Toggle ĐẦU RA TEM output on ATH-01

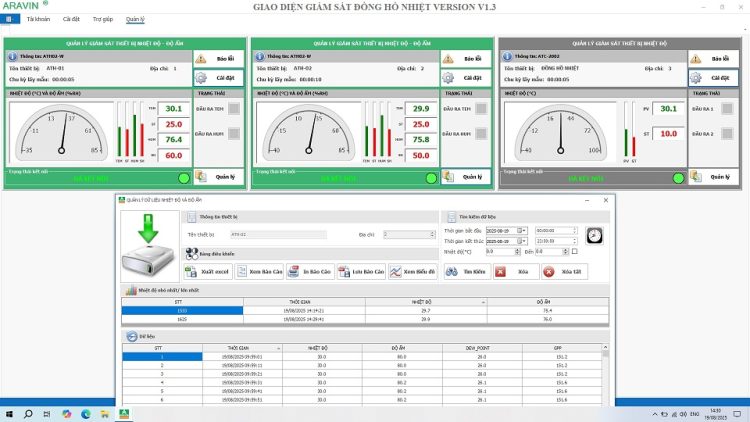[x=233, y=108]
